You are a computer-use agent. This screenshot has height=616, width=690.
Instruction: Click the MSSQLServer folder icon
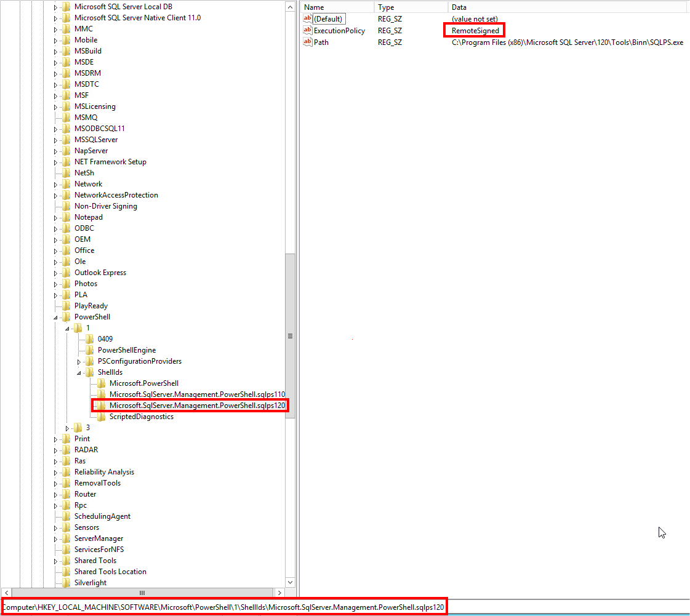(x=66, y=140)
